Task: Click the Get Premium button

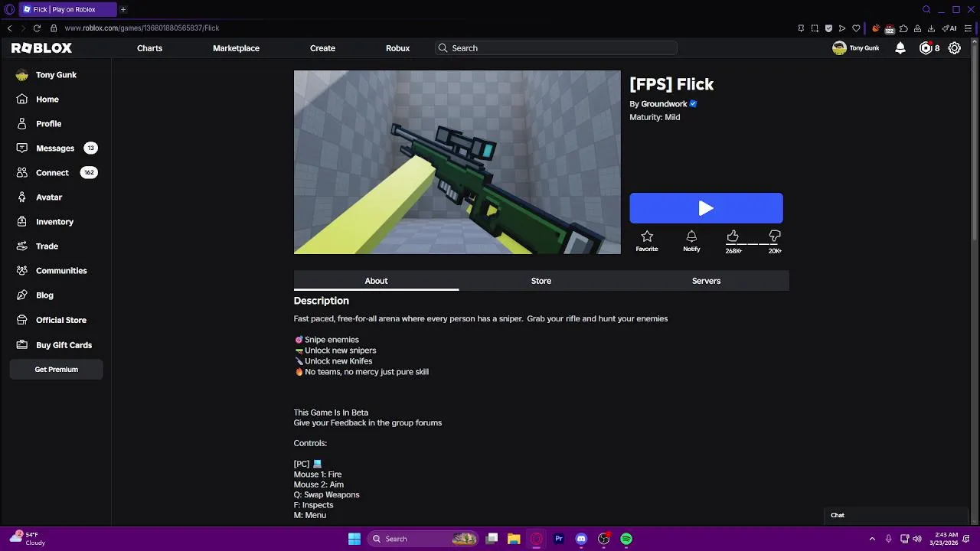Action: pos(56,370)
